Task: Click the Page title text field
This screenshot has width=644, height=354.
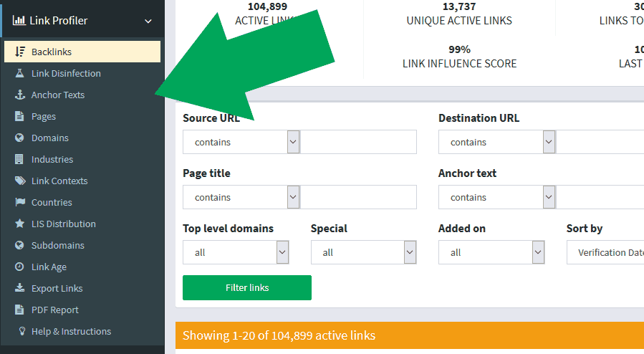Action: [358, 197]
